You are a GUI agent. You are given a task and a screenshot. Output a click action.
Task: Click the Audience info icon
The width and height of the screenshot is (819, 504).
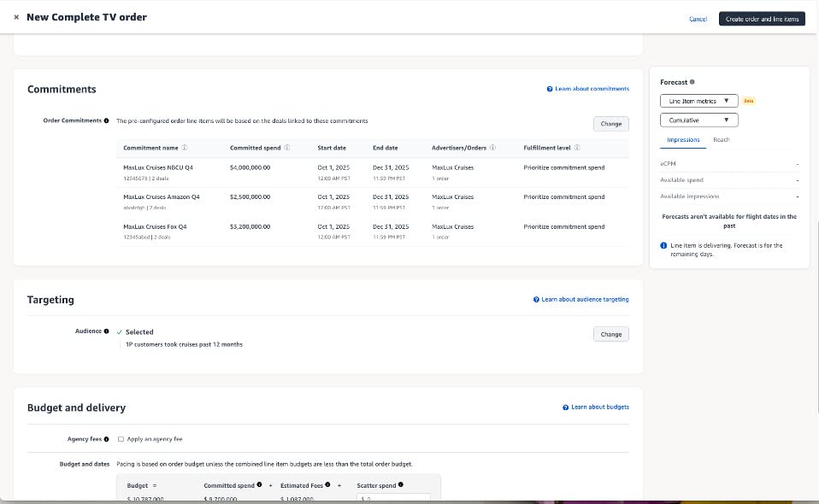(109, 331)
